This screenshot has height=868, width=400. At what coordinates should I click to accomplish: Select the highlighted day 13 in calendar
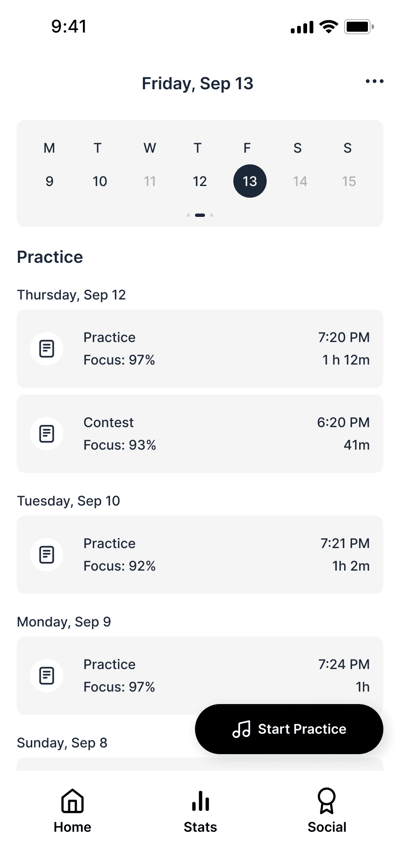[x=250, y=181]
